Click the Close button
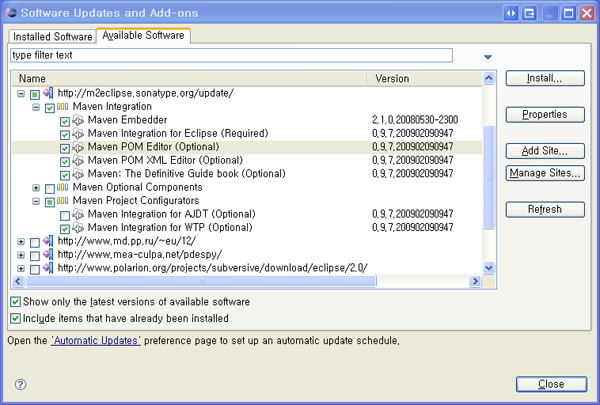 551,384
